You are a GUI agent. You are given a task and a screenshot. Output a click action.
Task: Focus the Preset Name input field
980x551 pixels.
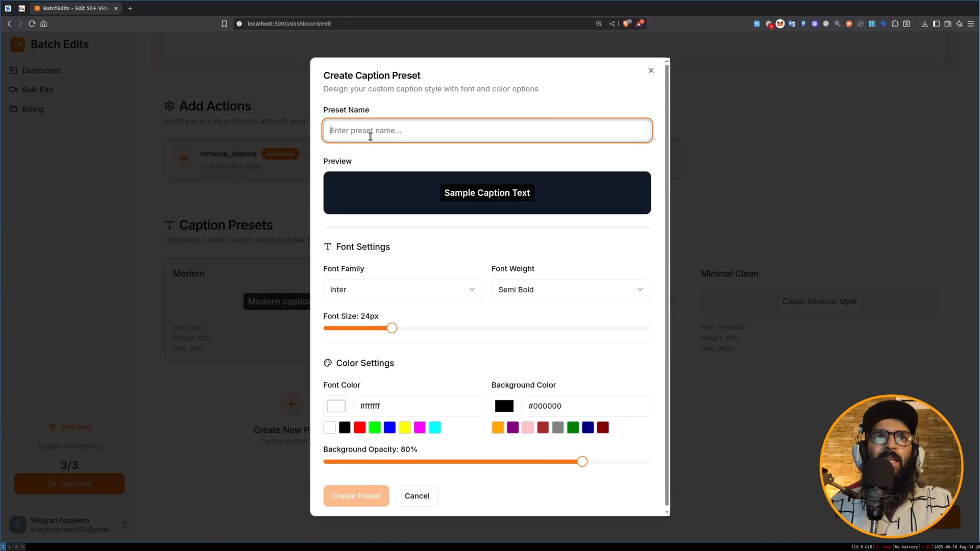click(x=487, y=131)
